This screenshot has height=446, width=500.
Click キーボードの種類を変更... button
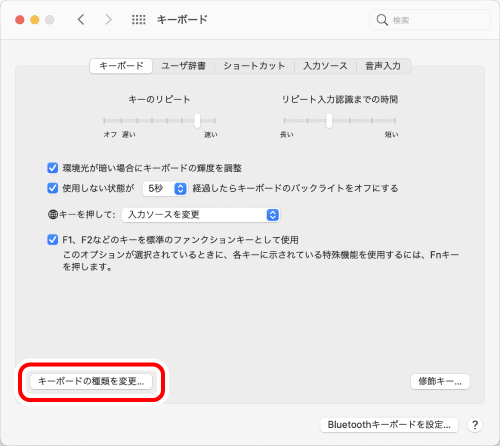click(91, 381)
